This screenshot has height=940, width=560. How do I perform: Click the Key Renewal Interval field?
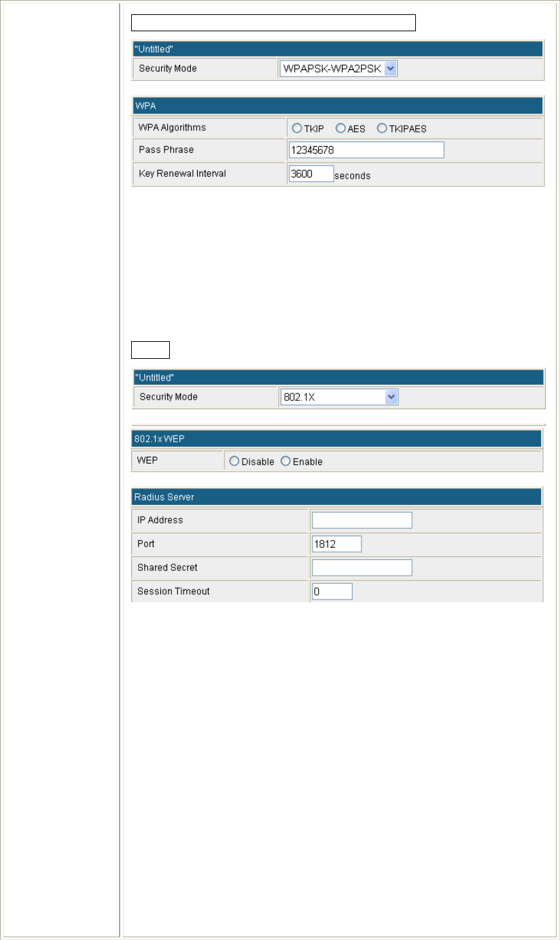(x=311, y=173)
